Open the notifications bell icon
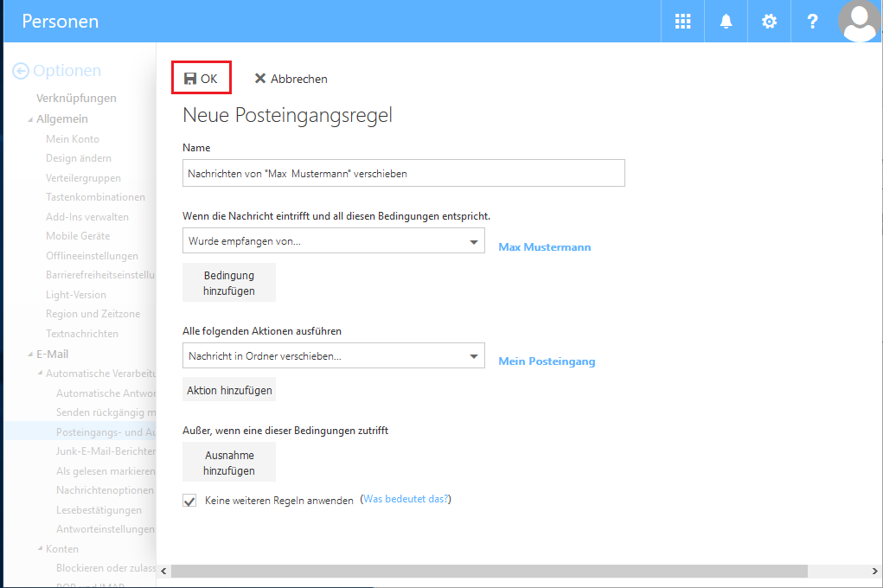Image resolution: width=883 pixels, height=588 pixels. [x=726, y=21]
